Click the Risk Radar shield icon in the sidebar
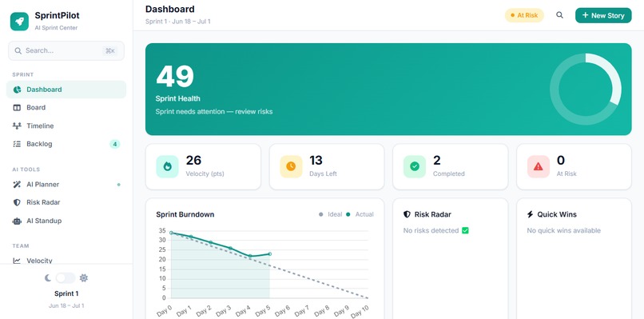This screenshot has width=644, height=319. tap(17, 202)
